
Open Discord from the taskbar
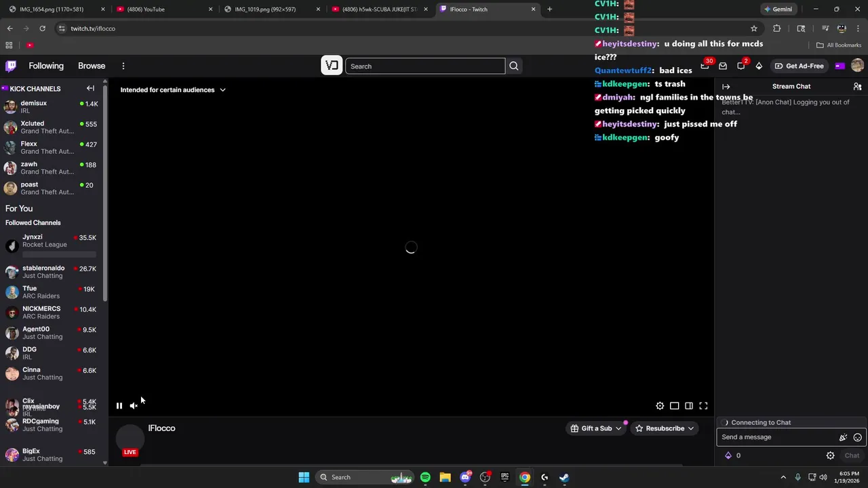[465, 477]
